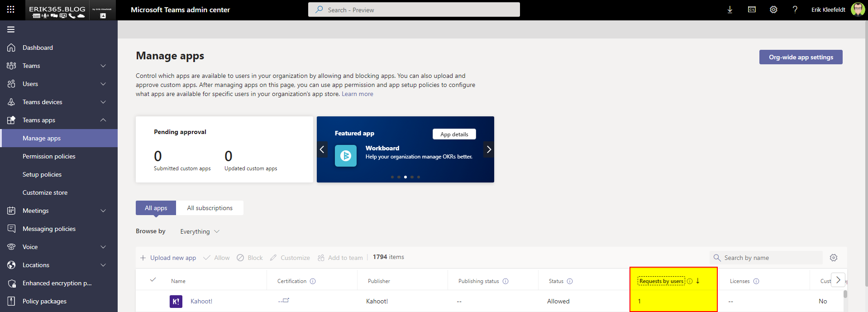Click info icon next to Certification

313,281
